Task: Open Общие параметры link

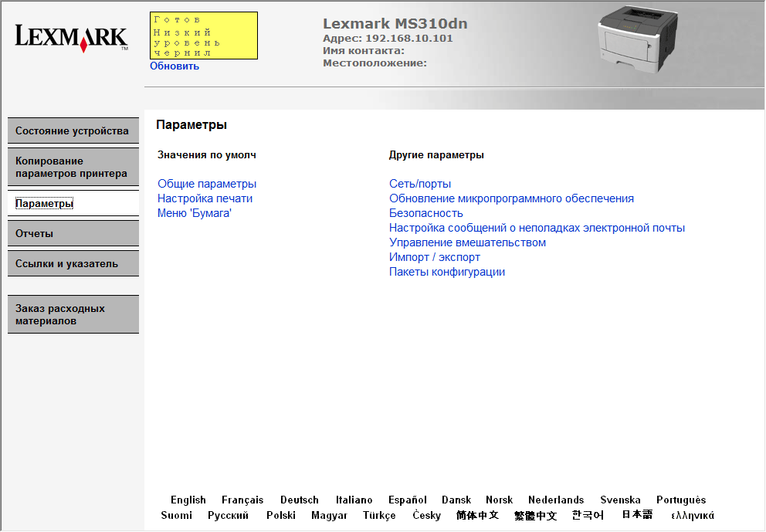Action: [207, 184]
